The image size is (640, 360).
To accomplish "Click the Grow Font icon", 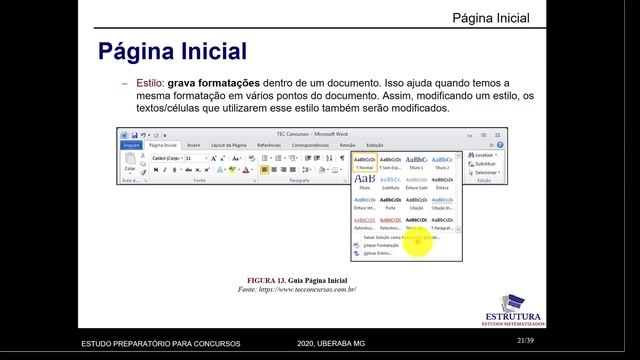I will click(x=213, y=158).
